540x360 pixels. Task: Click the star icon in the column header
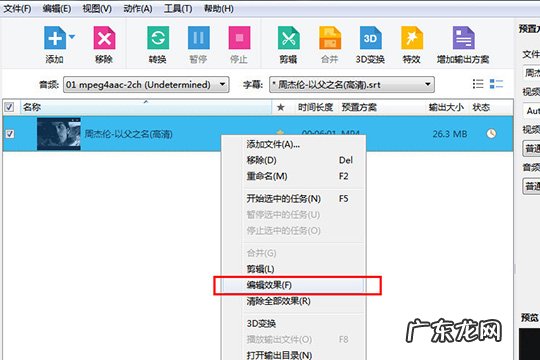[x=281, y=107]
